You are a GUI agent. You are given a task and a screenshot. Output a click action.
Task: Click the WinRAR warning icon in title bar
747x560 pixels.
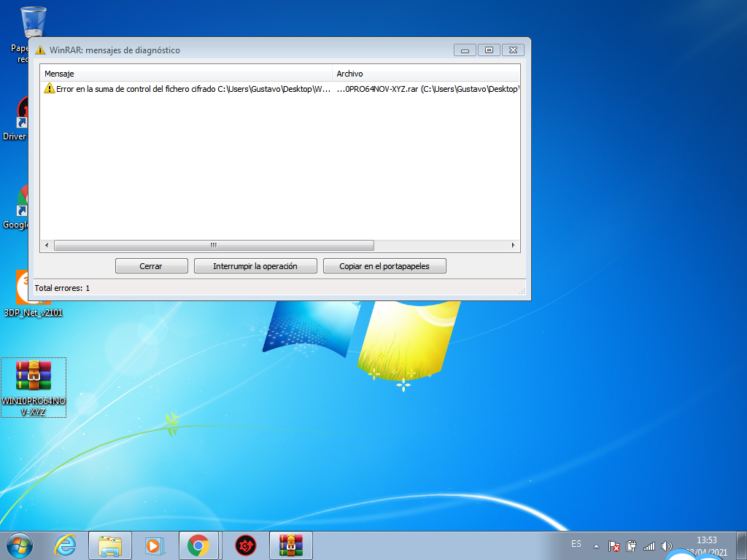(41, 50)
